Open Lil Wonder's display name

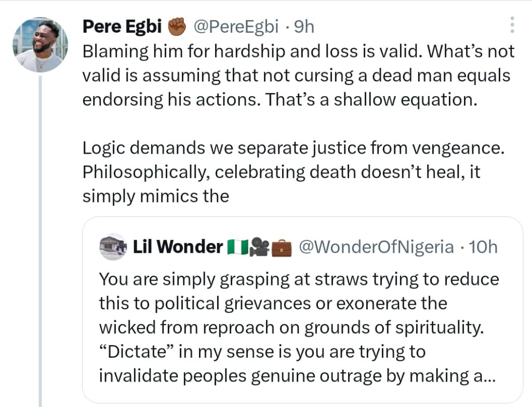click(178, 247)
